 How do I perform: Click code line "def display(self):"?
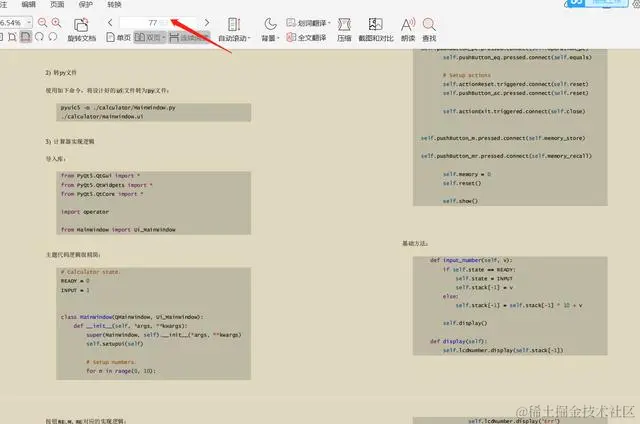(458, 342)
